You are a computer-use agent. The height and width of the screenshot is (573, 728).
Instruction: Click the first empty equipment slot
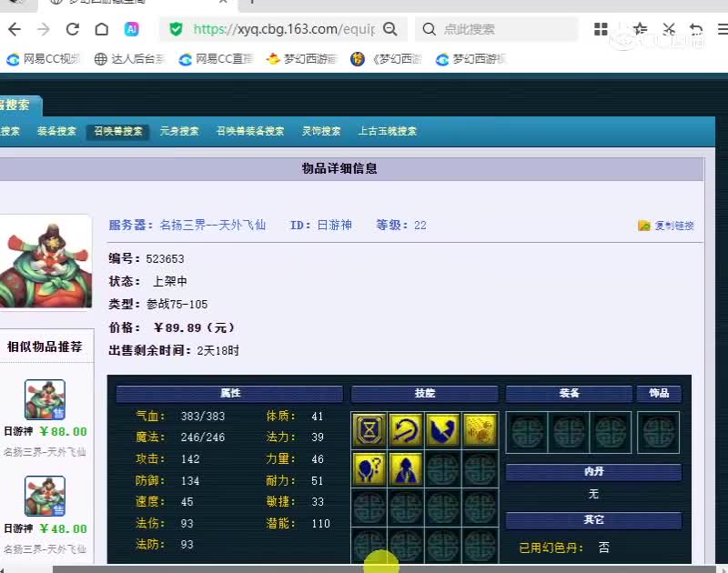[x=527, y=432]
